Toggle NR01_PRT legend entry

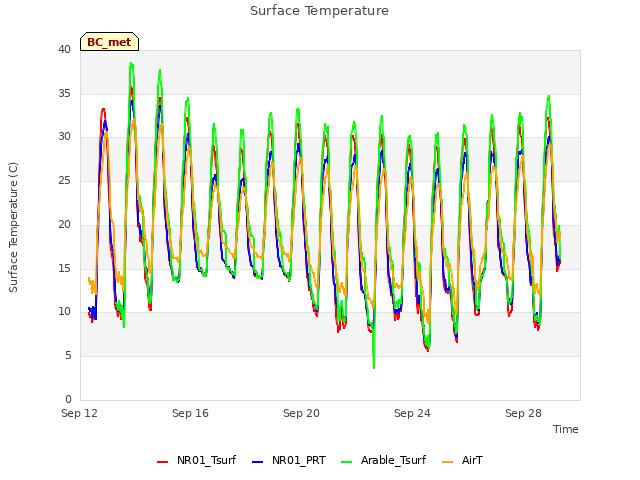click(289, 460)
